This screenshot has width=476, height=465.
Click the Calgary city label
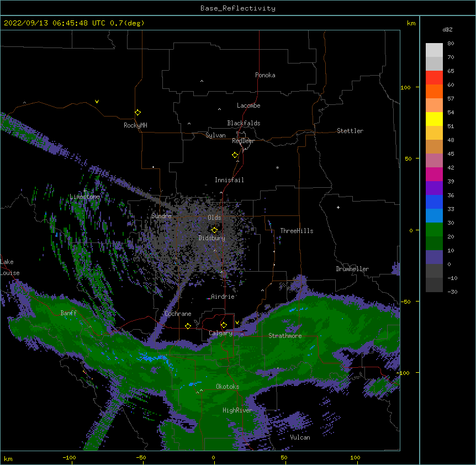click(x=221, y=333)
